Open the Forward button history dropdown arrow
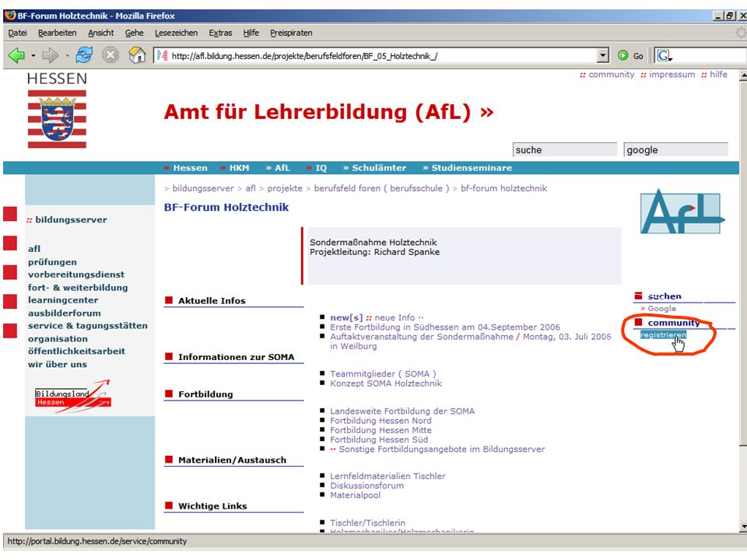This screenshot has width=747, height=560. click(x=67, y=56)
